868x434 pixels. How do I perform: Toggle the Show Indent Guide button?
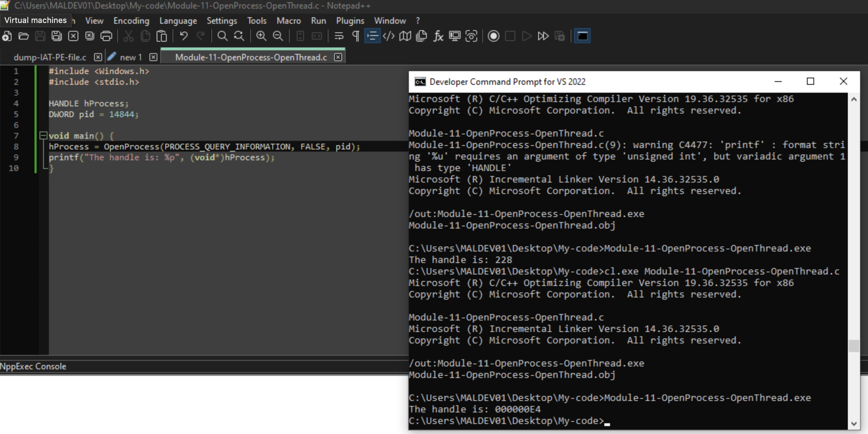(372, 36)
